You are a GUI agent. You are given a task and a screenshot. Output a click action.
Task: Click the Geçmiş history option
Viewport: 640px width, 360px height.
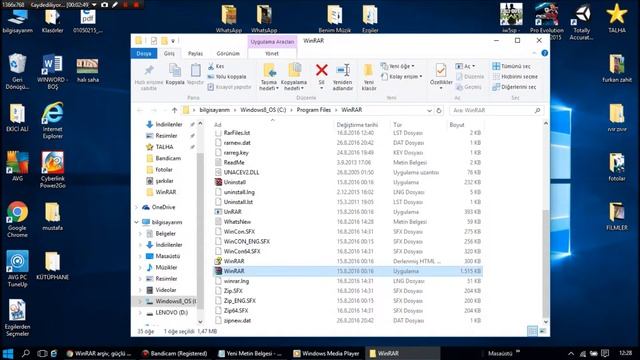[x=469, y=87]
